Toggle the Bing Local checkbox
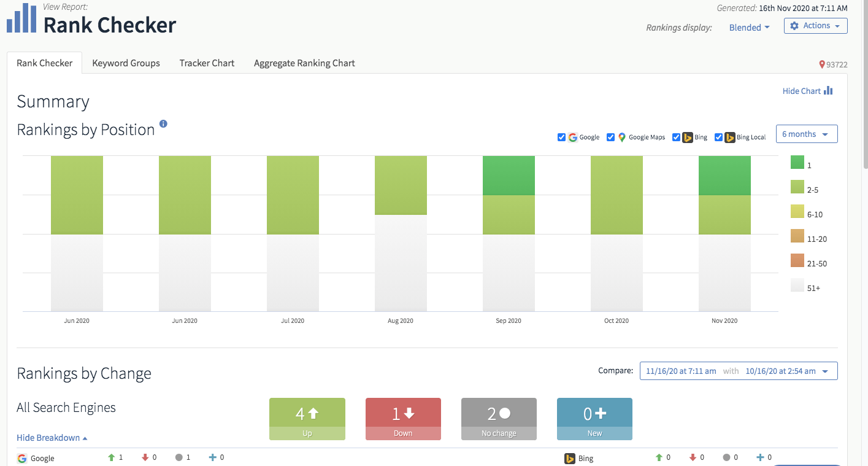This screenshot has height=466, width=868. [718, 138]
